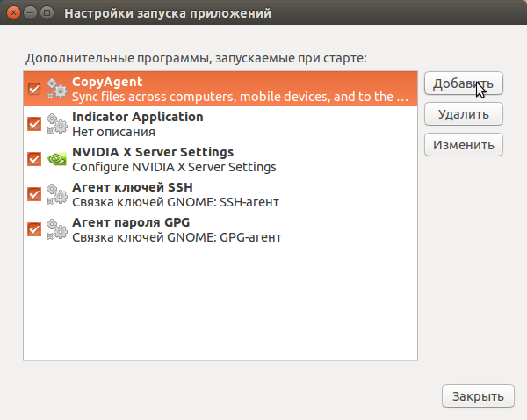Click the Добавить button
Image resolution: width=527 pixels, height=420 pixels.
click(x=464, y=83)
